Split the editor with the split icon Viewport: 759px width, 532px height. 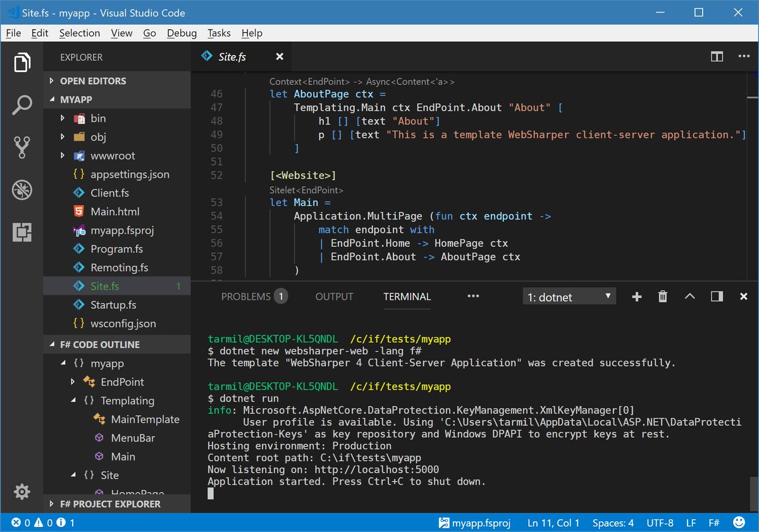[x=717, y=56]
